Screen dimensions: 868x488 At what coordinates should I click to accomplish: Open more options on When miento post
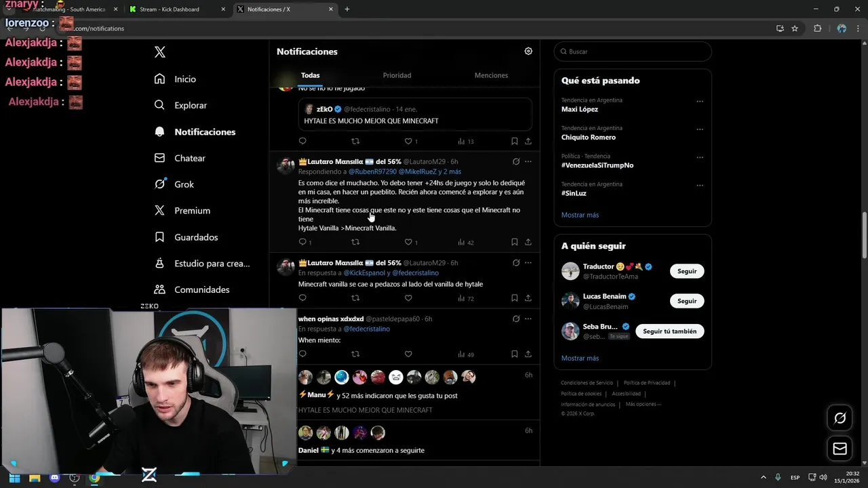click(528, 319)
